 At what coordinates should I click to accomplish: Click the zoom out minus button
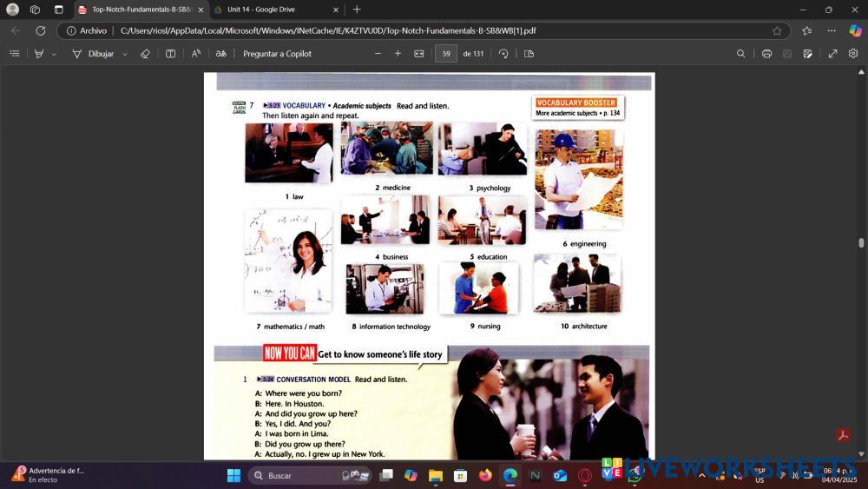click(378, 54)
